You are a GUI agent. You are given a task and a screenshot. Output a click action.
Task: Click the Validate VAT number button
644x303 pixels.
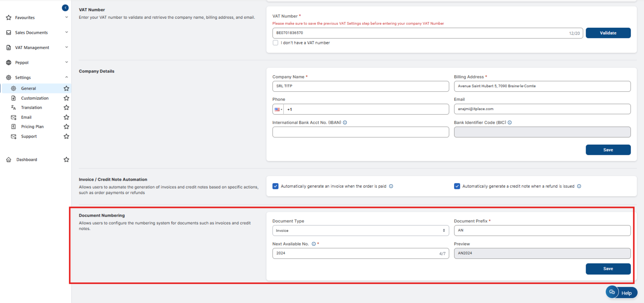(608, 33)
